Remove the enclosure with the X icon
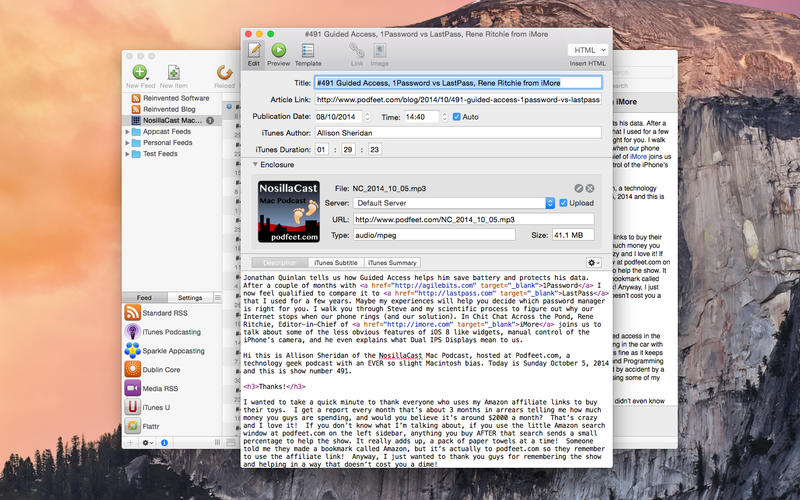Screen dimensions: 800x500 click(x=590, y=188)
